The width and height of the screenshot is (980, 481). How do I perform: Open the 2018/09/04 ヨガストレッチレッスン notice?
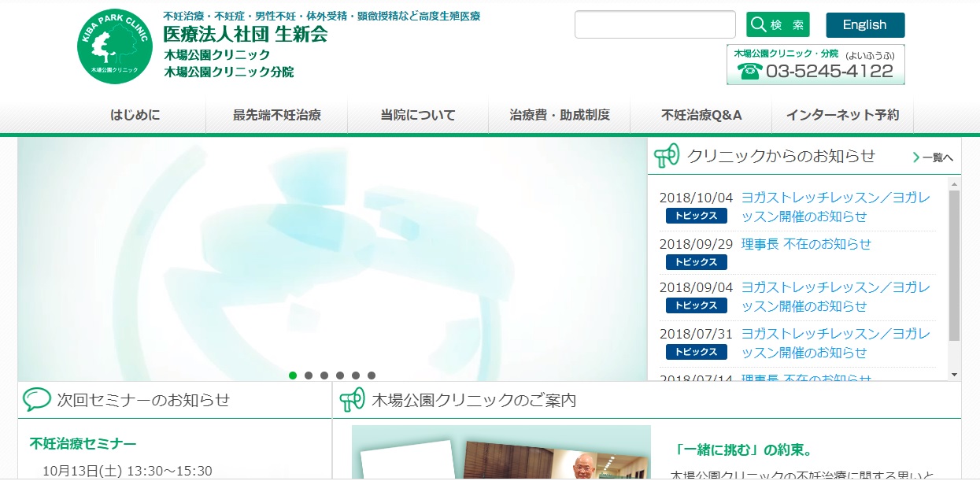[836, 297]
